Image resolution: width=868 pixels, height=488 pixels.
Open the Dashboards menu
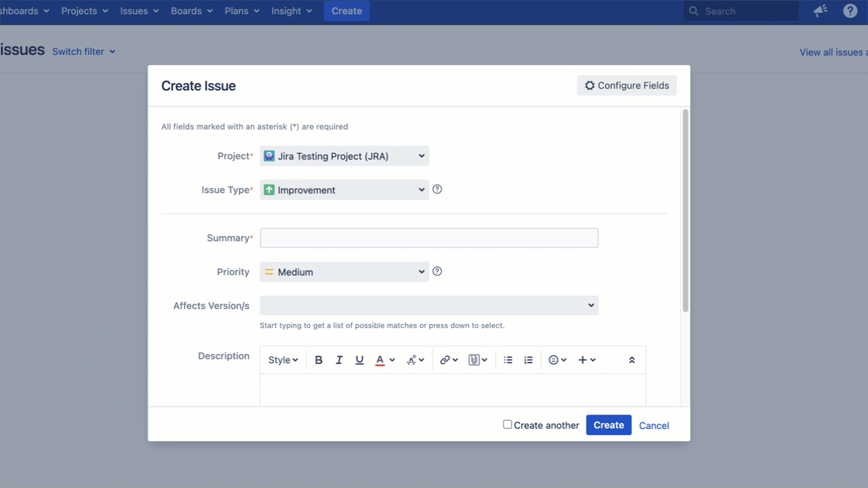[24, 11]
